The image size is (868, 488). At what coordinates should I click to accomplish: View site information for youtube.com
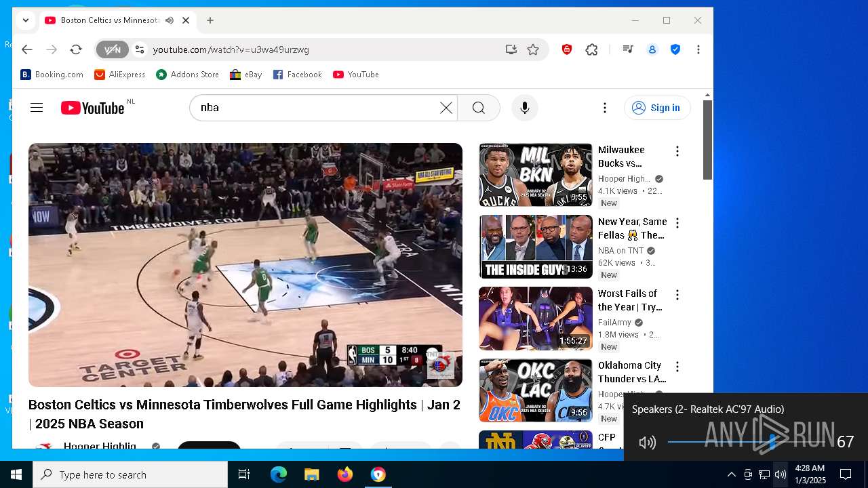[x=140, y=49]
